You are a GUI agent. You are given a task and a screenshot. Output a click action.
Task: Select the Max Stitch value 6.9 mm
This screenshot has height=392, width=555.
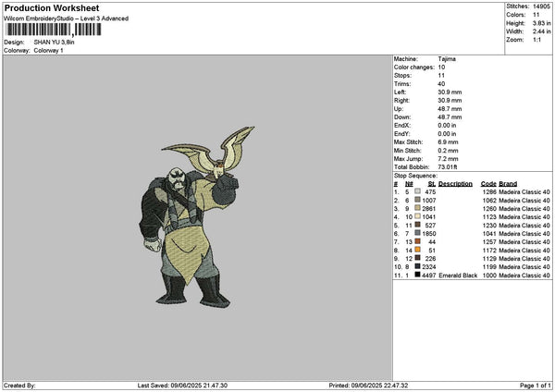point(448,142)
